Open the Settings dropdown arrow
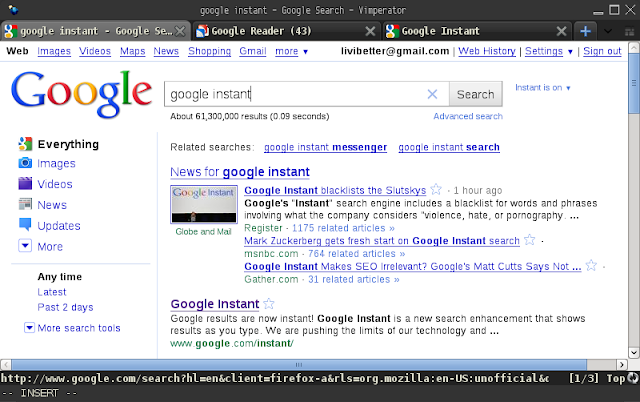Image resolution: width=640 pixels, height=402 pixels. point(570,51)
